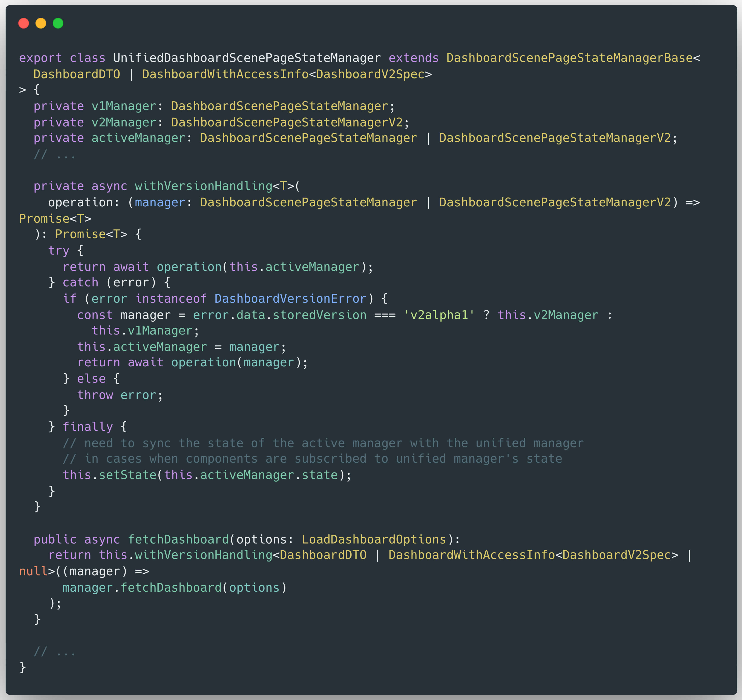Select the setState call with activeManager state
The height and width of the screenshot is (700, 742).
[206, 474]
